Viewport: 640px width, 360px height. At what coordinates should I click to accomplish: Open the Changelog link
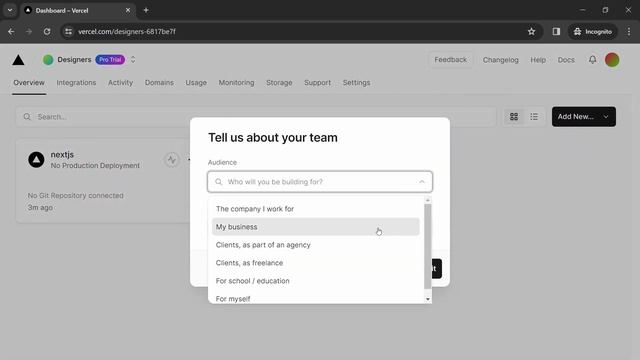click(500, 60)
